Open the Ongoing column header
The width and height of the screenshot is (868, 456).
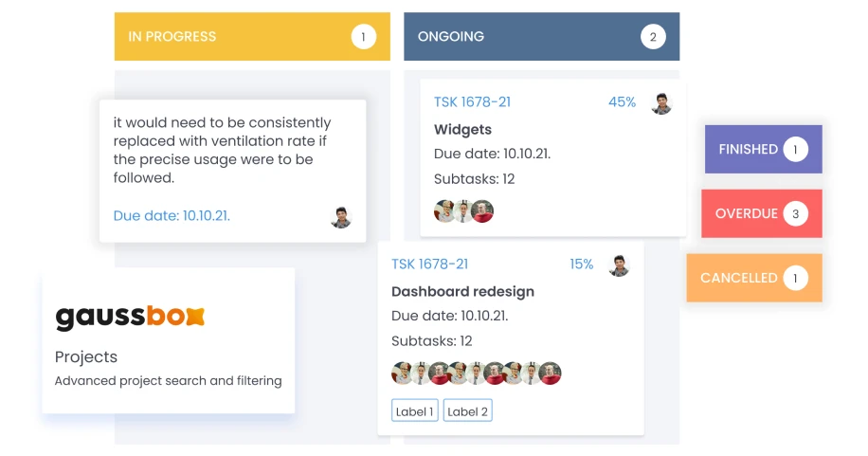pyautogui.click(x=541, y=37)
